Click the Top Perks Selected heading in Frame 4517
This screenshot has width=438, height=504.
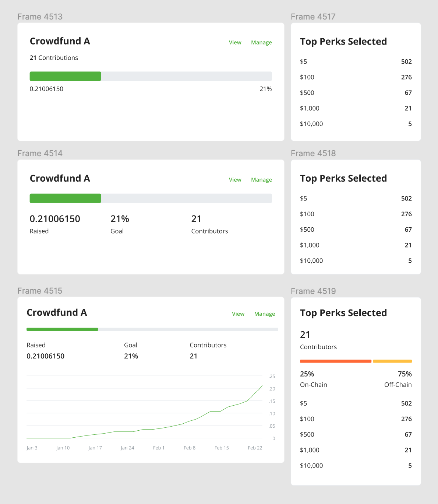coord(343,42)
